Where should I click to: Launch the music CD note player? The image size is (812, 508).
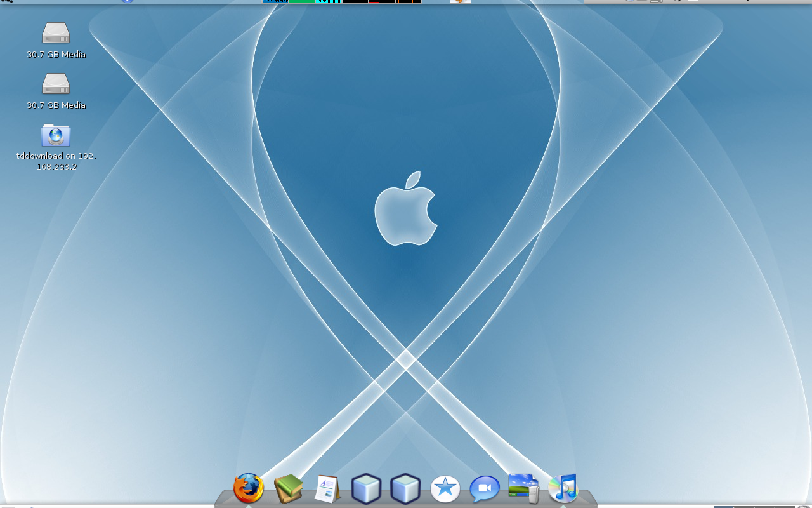pos(563,488)
